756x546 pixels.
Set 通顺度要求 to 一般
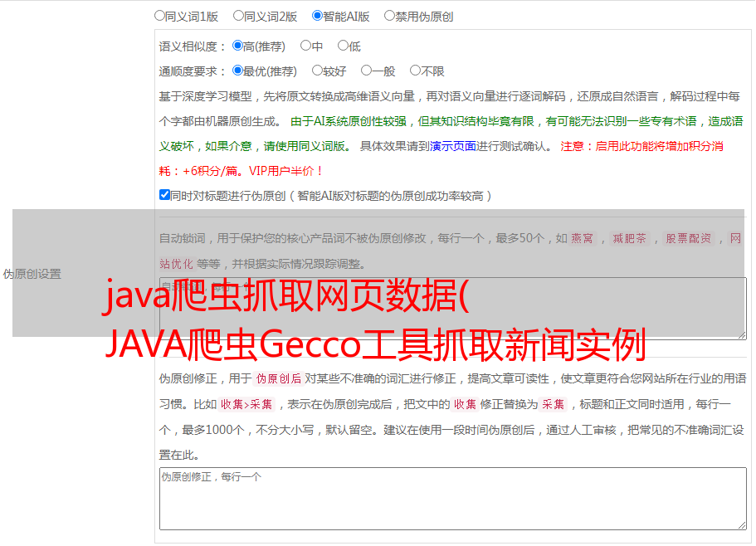pyautogui.click(x=367, y=71)
